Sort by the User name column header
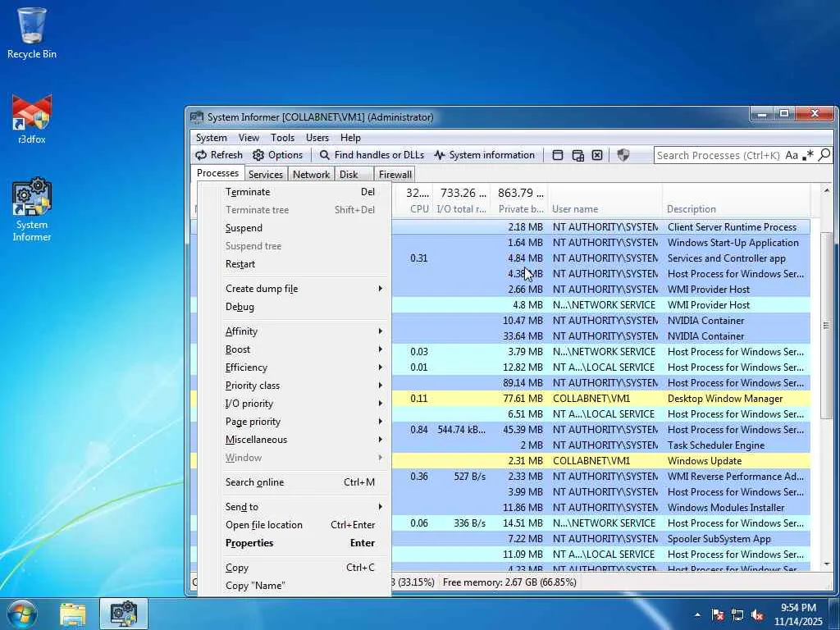 point(605,201)
